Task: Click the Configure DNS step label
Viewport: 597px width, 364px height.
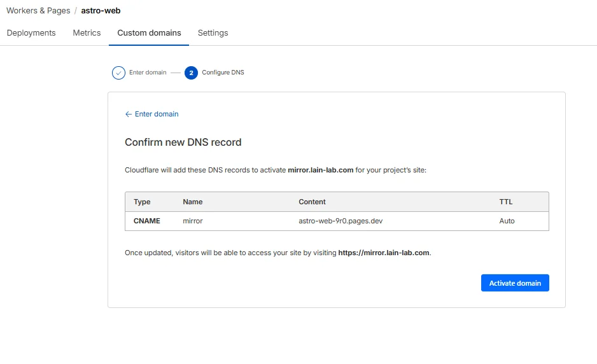Action: pos(223,73)
